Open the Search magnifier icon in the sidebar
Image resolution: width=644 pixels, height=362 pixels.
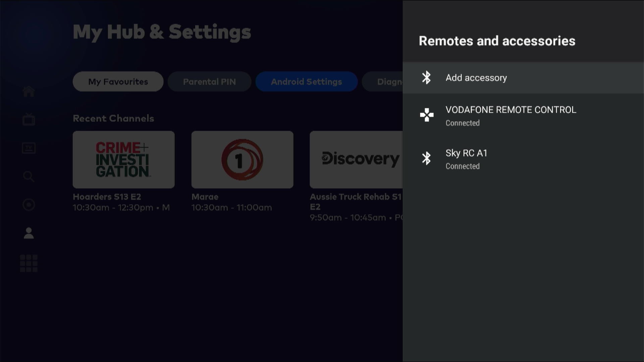(x=29, y=176)
